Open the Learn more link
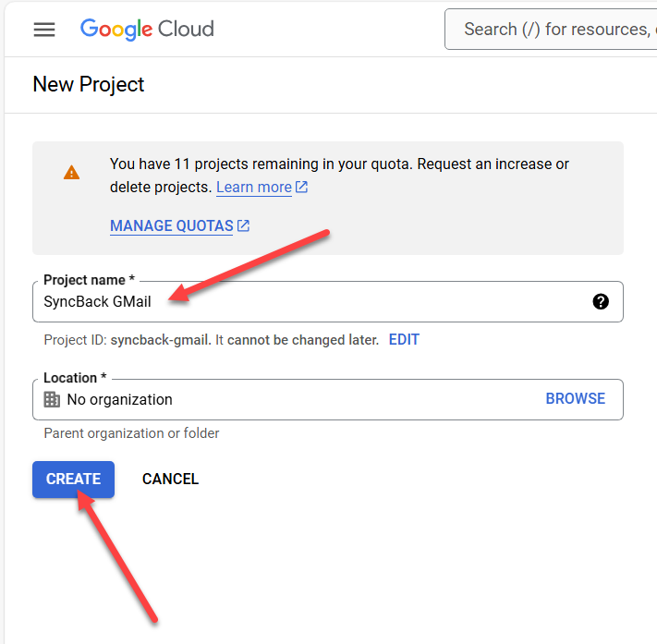The width and height of the screenshot is (657, 644). point(254,188)
